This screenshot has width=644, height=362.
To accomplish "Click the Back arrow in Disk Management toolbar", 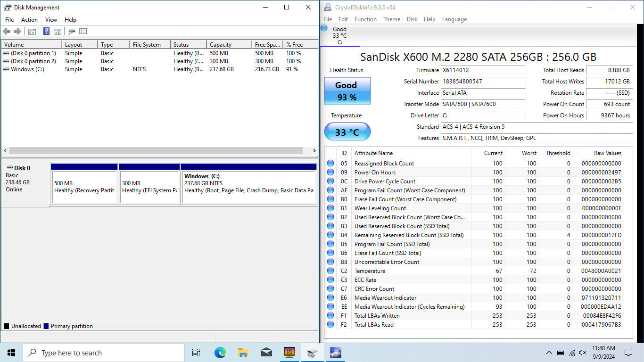I will click(x=7, y=32).
